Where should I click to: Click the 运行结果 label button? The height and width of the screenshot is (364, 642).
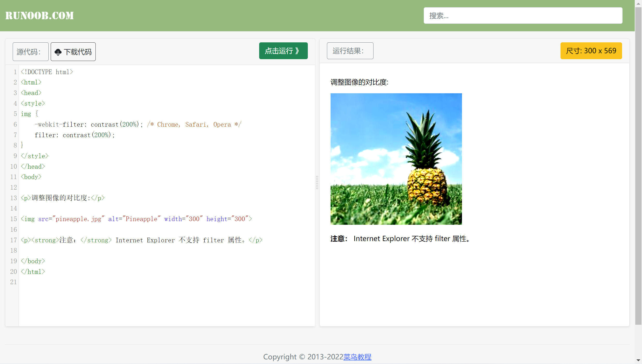[x=350, y=51]
